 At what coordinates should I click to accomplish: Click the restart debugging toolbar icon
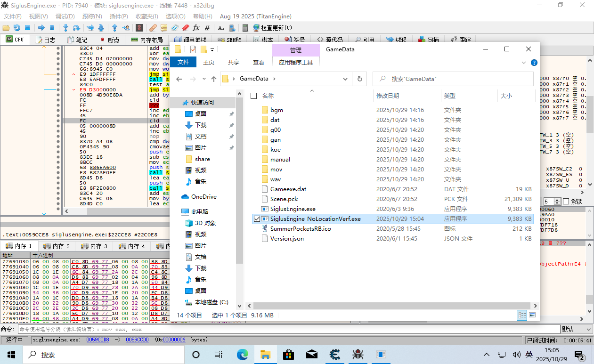pos(17,28)
